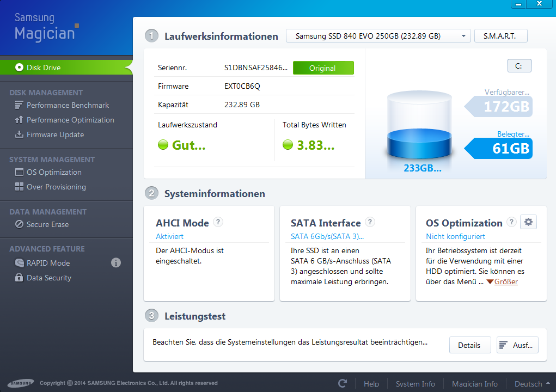Viewport: 556px width, 392px height.
Task: Click the serial number S1DBNSAF25846...
Action: (x=255, y=68)
